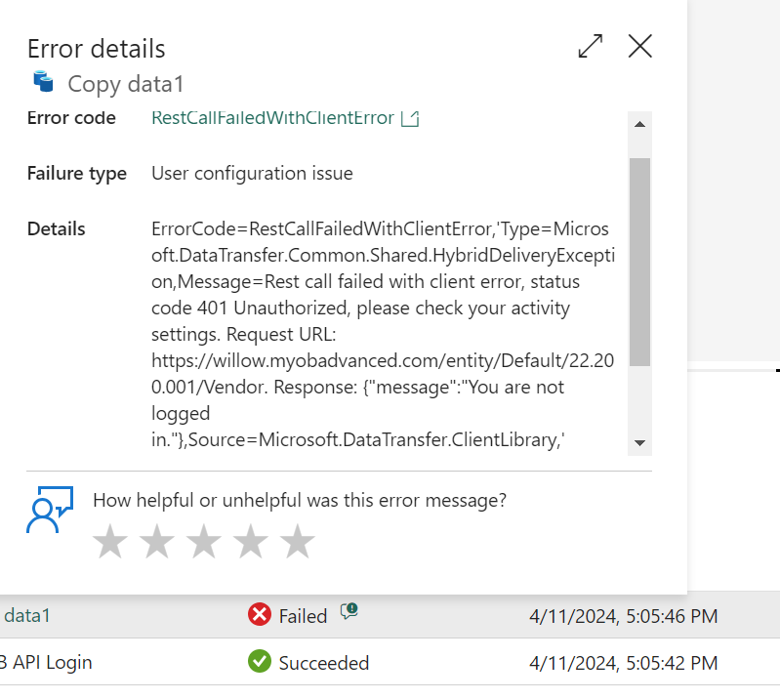Rate the error message one star
Viewport: 780px width, 700px height.
pos(110,541)
